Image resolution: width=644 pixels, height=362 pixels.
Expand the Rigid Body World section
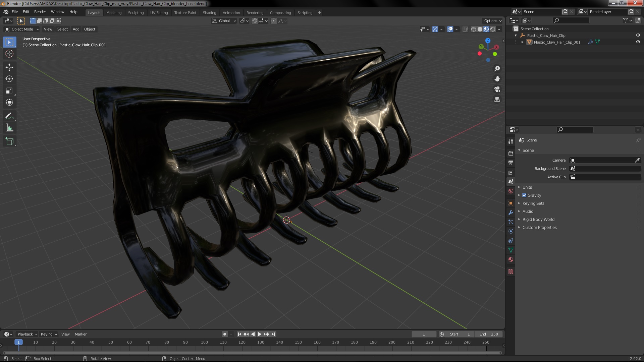538,220
